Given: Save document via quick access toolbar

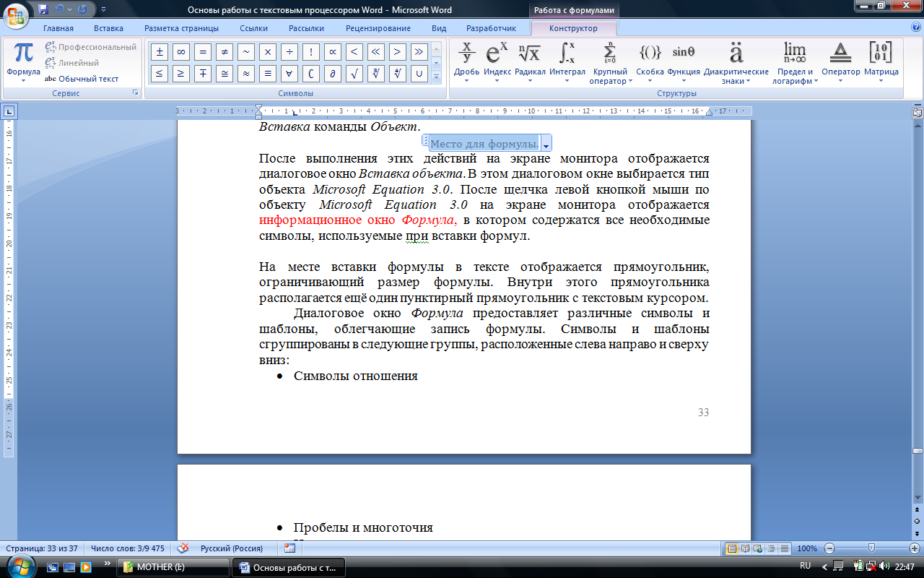Looking at the screenshot, I should pos(43,10).
